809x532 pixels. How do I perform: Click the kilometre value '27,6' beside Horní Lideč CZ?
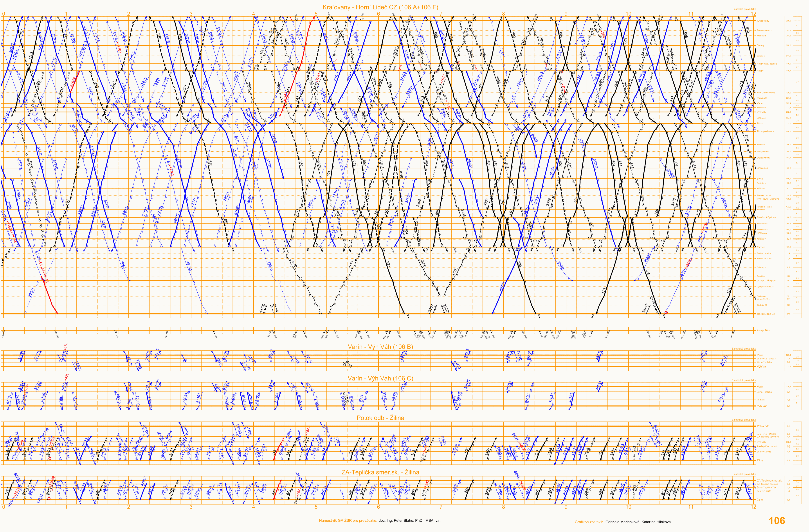click(x=788, y=314)
